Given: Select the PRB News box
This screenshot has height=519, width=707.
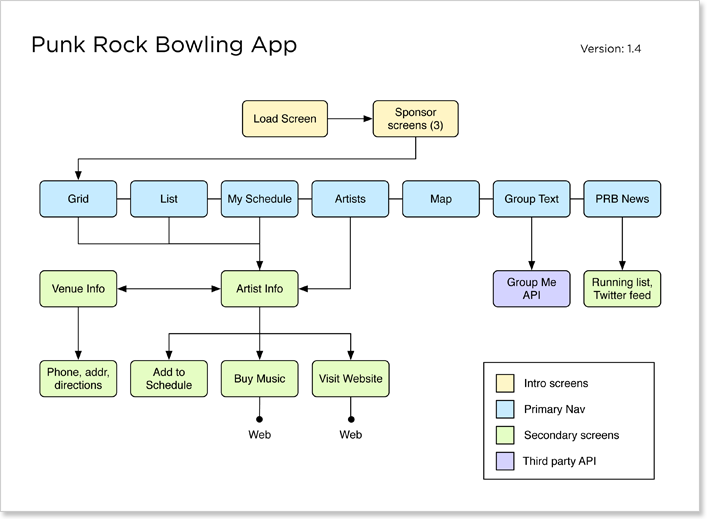Looking at the screenshot, I should pyautogui.click(x=622, y=199).
